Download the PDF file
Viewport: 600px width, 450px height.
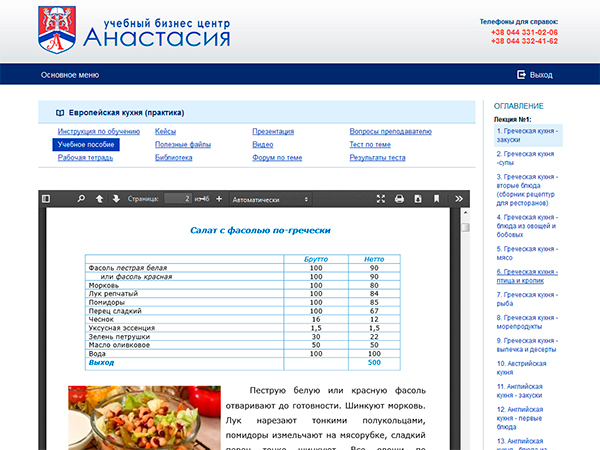(x=418, y=199)
